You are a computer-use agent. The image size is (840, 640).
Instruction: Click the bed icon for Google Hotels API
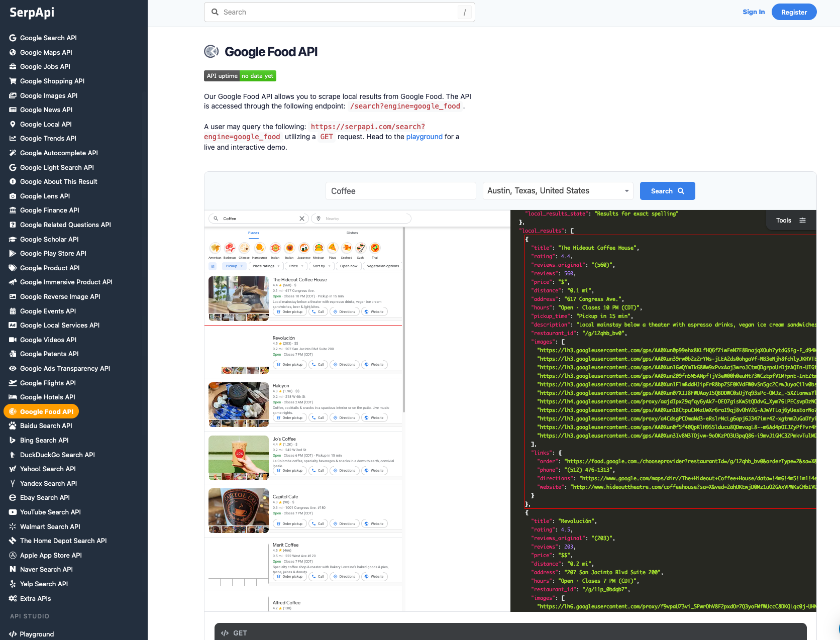click(x=13, y=397)
